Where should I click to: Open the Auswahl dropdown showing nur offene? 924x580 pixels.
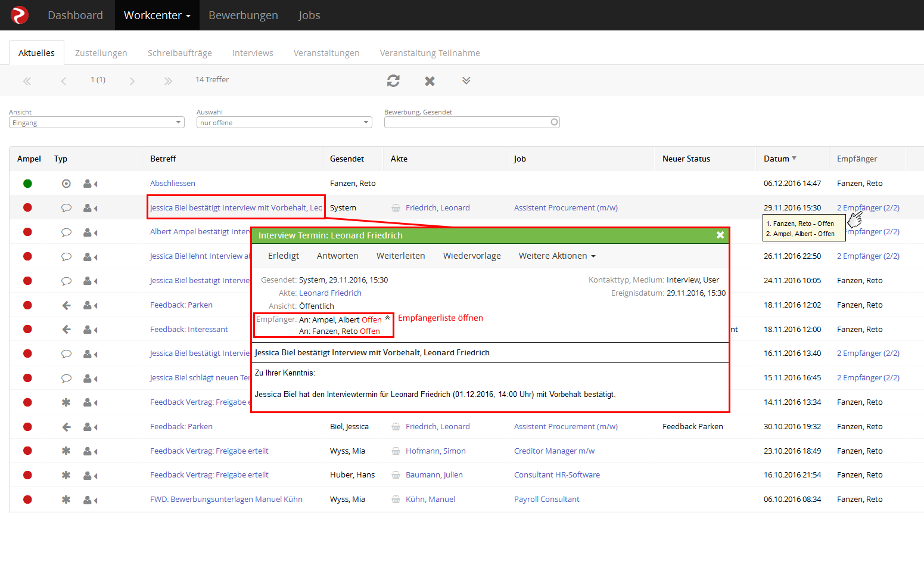coord(284,123)
